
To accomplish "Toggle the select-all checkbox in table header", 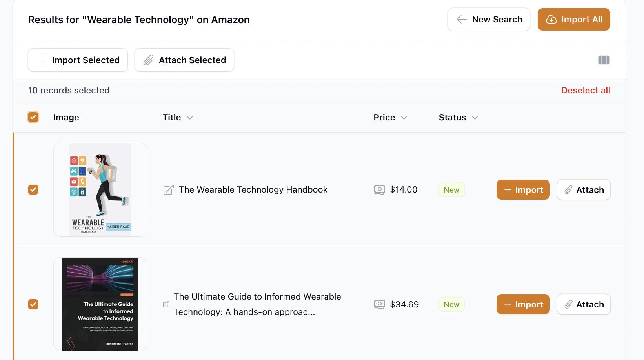I will pos(33,117).
